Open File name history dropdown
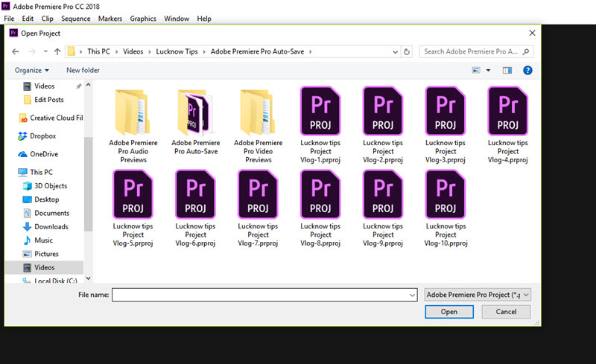The width and height of the screenshot is (596, 364). pos(413,295)
